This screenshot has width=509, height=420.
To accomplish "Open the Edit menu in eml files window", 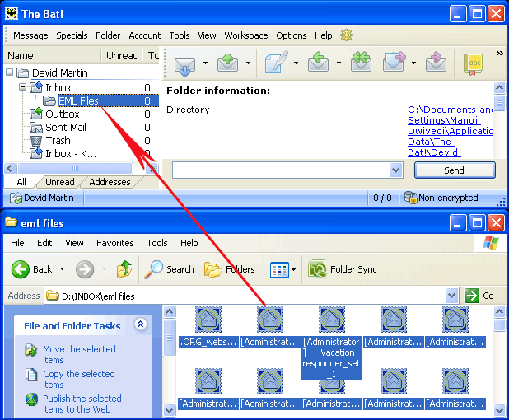I will coord(44,243).
